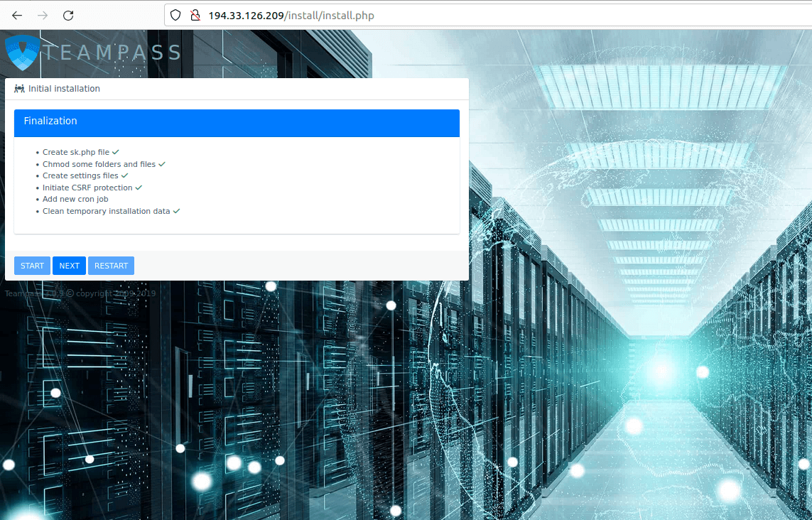Click the blue Finalization header

[237, 122]
